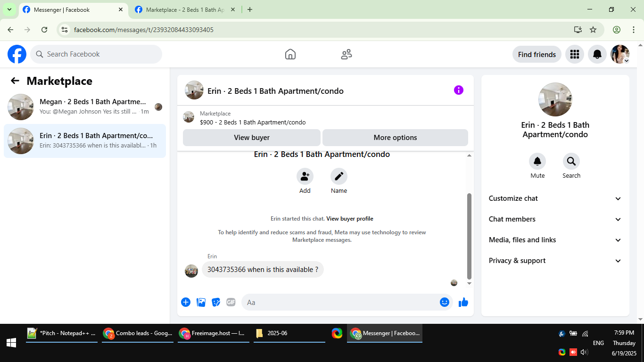
Task: Open the account profile picture menu
Action: tap(620, 54)
